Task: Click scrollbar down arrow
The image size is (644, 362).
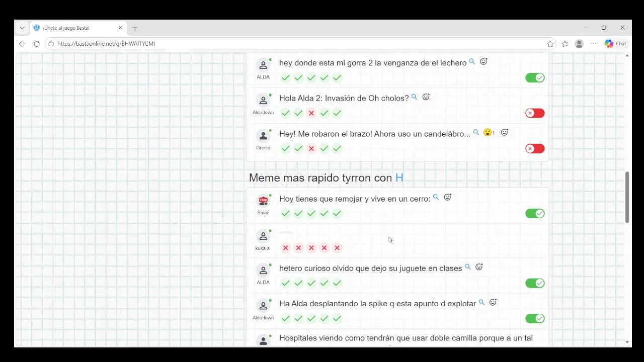Action: tap(627, 342)
